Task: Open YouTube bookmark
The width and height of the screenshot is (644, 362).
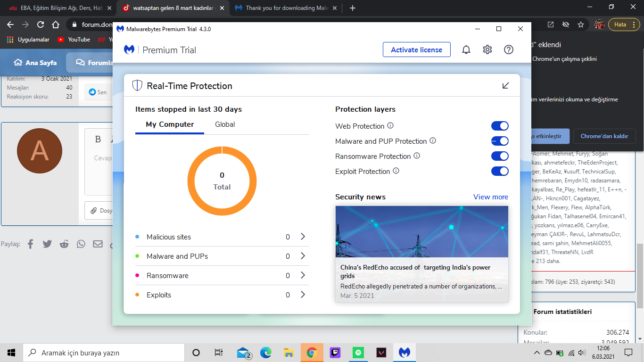Action: (74, 40)
